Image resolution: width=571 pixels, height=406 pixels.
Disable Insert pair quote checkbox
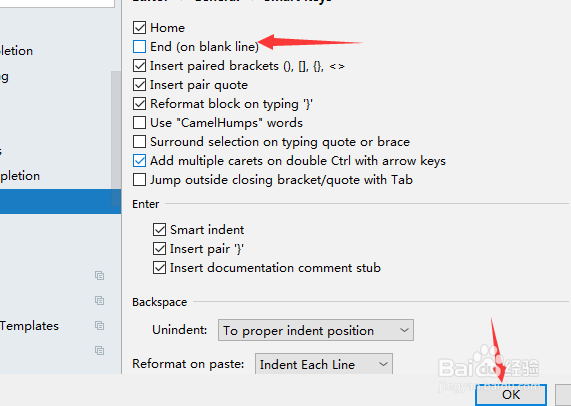coord(139,84)
